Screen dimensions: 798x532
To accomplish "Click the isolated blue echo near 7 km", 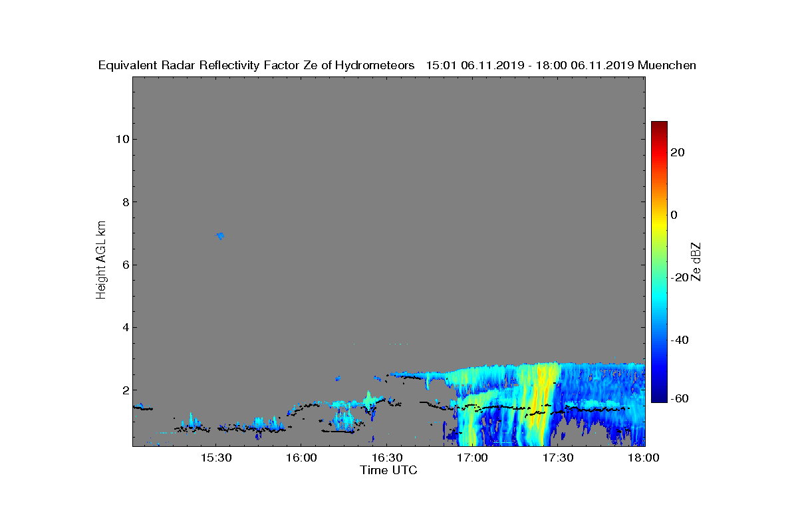I will (x=220, y=235).
